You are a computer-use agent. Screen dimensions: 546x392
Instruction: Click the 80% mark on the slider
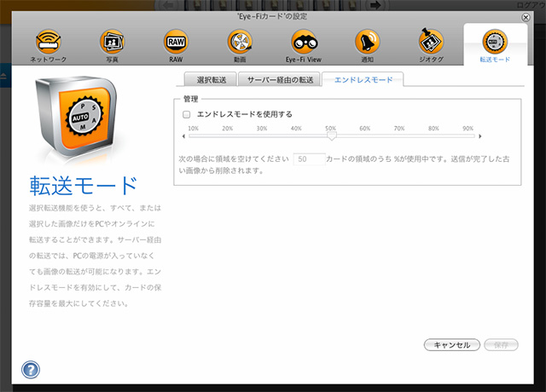[433, 129]
